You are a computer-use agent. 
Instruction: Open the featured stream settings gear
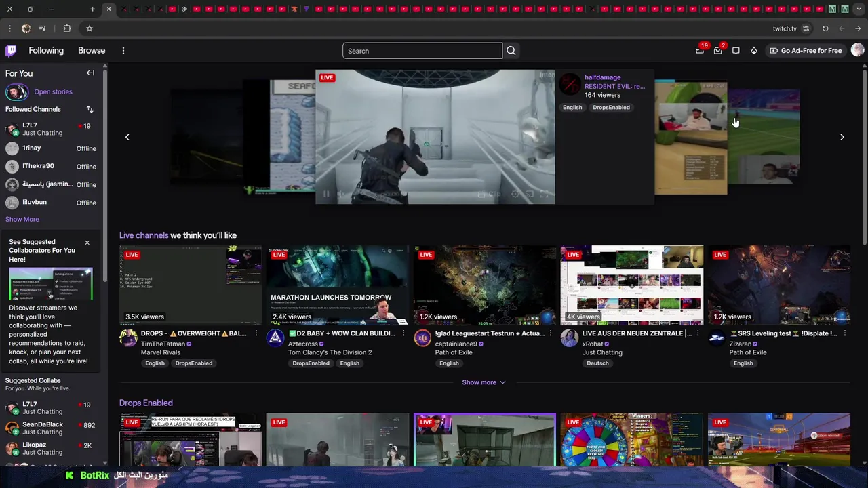tap(515, 195)
